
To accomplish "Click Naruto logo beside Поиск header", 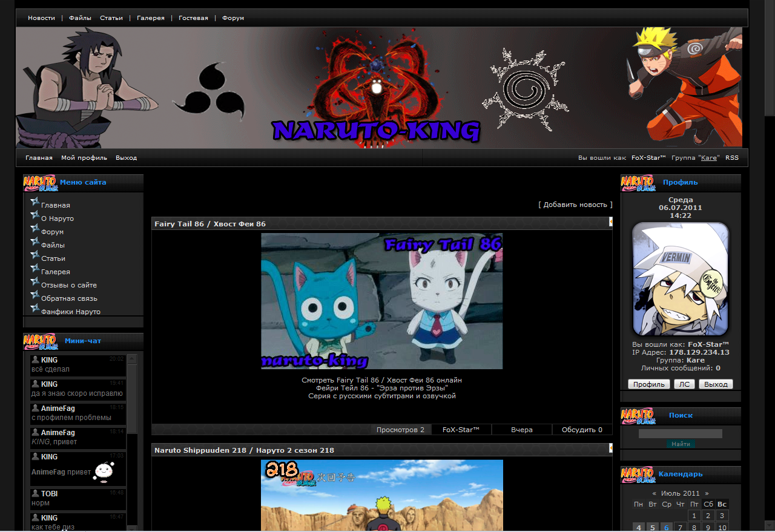I will [x=638, y=416].
